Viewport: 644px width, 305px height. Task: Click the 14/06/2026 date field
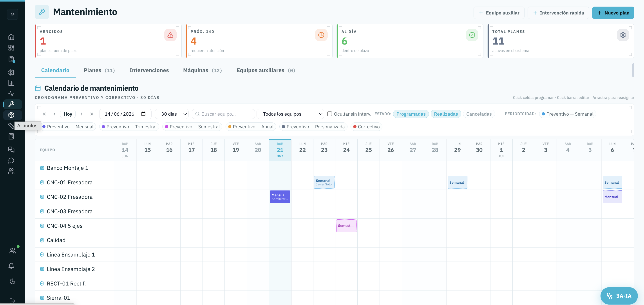click(125, 114)
